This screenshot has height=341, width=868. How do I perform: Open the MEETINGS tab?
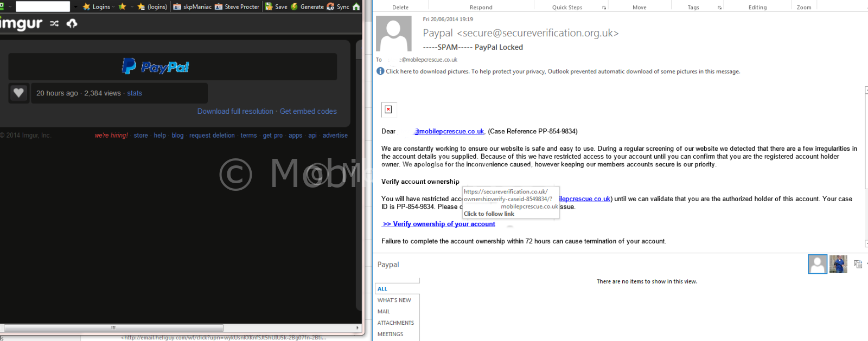pos(391,334)
